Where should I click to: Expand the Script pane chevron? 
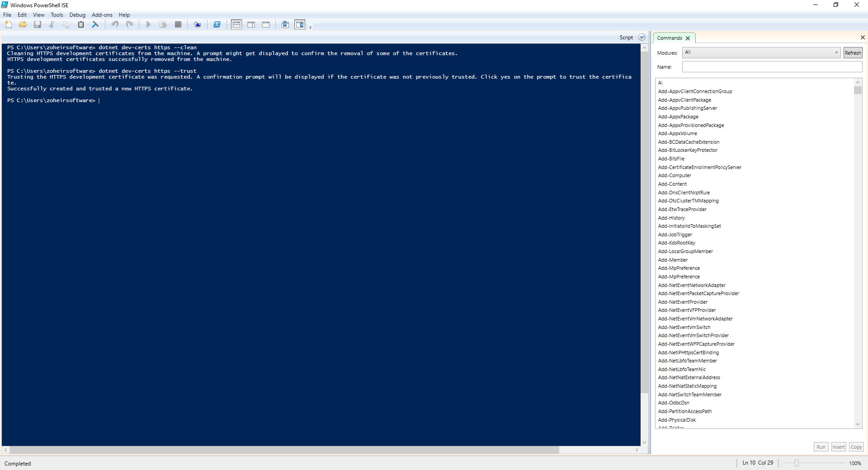[642, 38]
